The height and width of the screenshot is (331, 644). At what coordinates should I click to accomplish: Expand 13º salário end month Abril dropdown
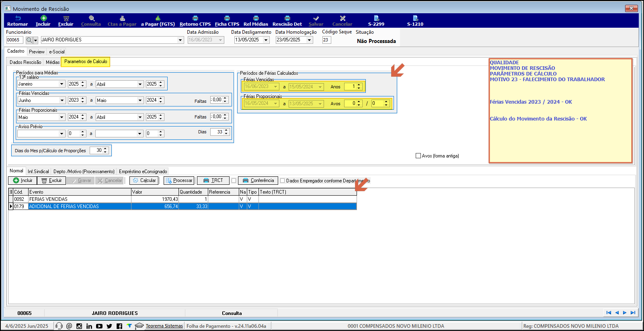(x=140, y=84)
